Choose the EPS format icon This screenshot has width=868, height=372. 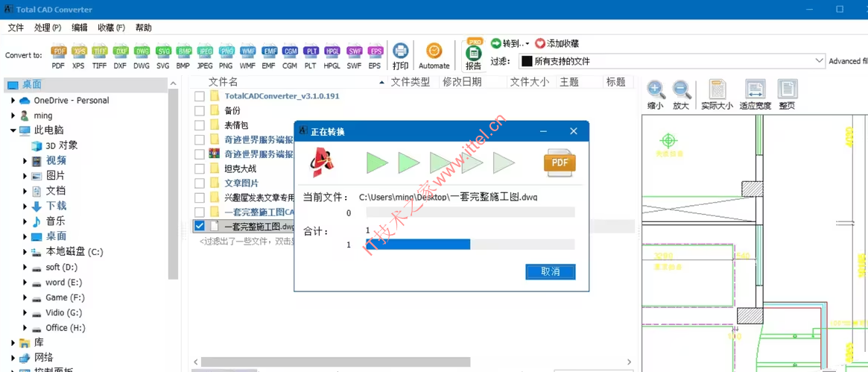(x=375, y=56)
